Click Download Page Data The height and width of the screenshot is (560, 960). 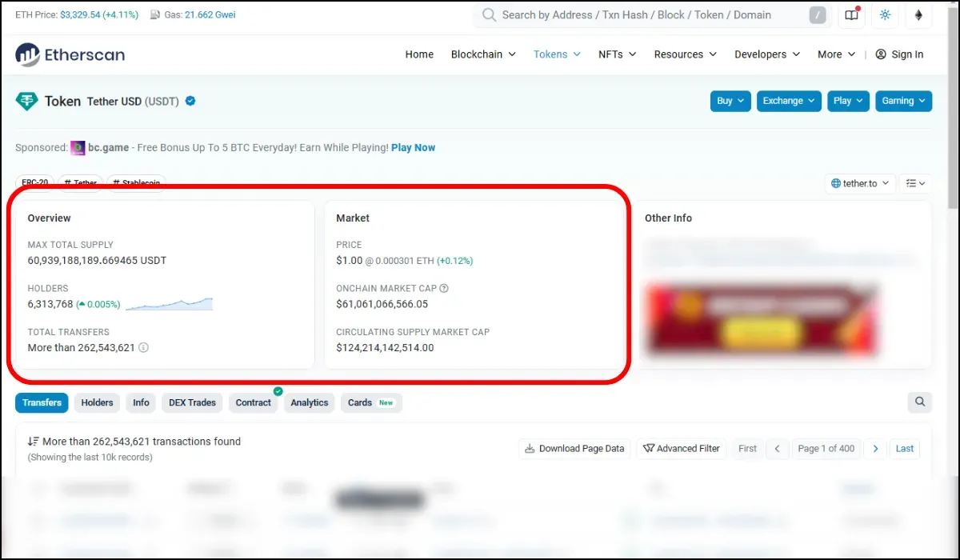(x=574, y=449)
